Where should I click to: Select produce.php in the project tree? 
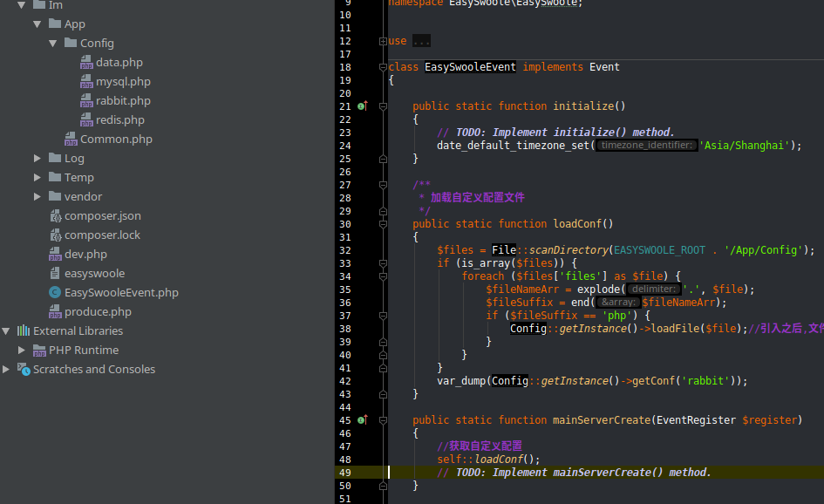pos(98,312)
